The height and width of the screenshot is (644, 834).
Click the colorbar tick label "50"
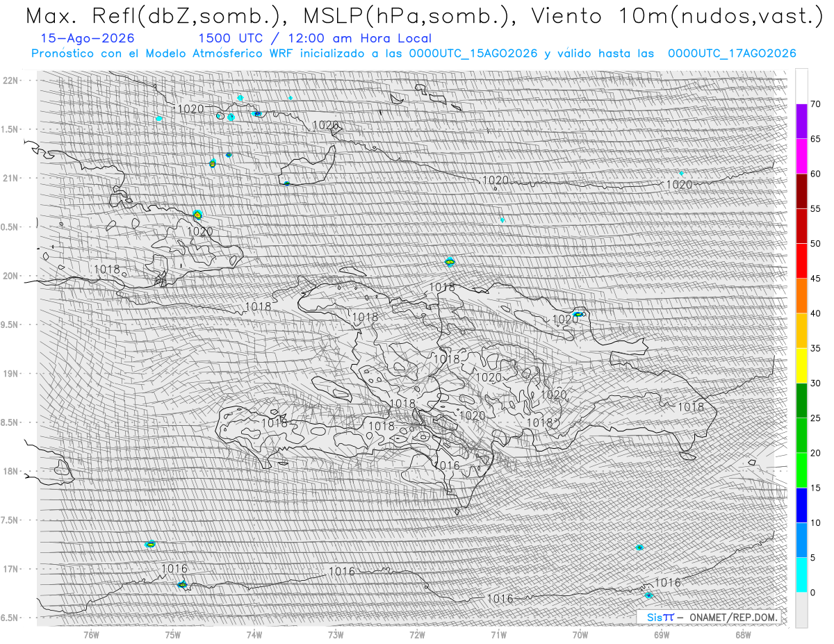pyautogui.click(x=816, y=244)
